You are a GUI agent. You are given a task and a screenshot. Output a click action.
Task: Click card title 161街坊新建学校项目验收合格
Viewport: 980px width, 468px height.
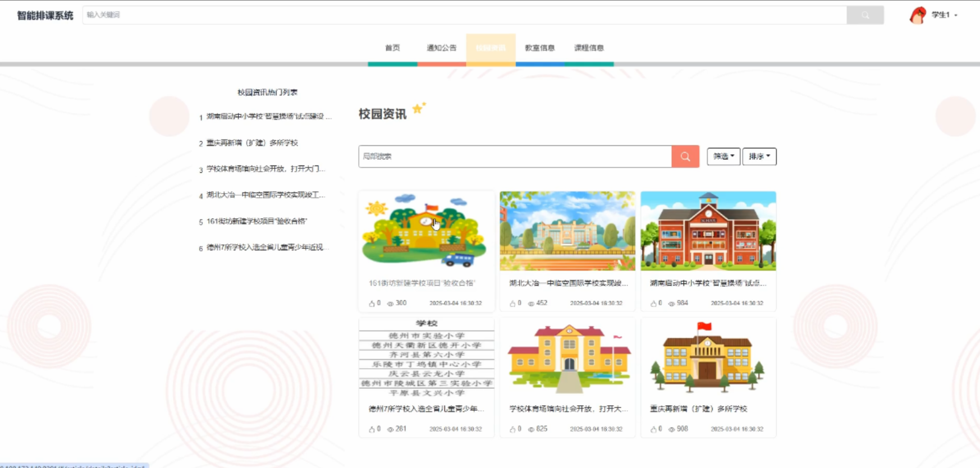tap(422, 283)
